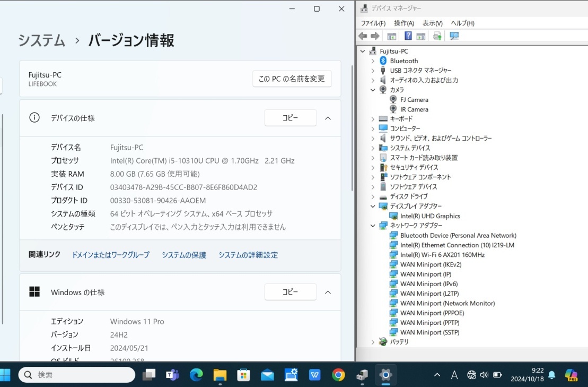588x387 pixels.
Task: Open the ファイル(F) menu
Action: (373, 23)
